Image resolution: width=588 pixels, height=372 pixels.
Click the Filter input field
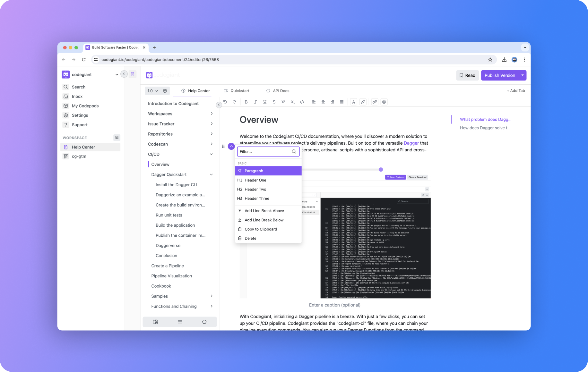(x=268, y=151)
